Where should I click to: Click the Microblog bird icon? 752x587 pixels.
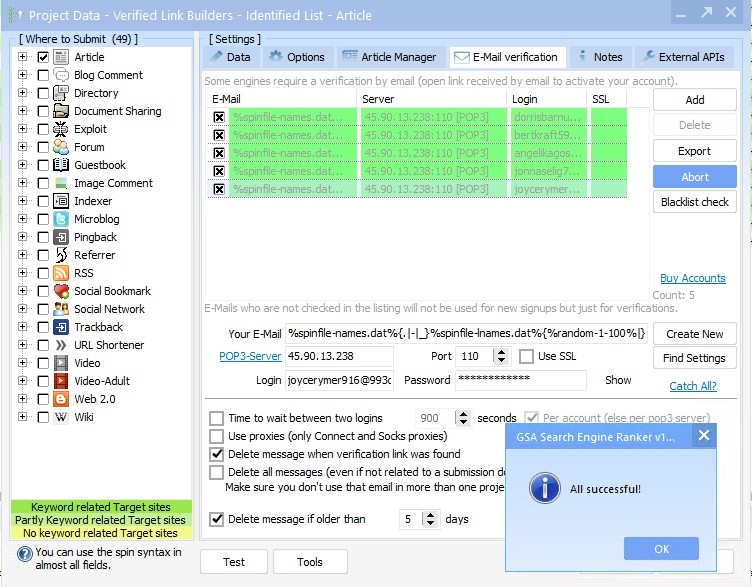click(61, 219)
